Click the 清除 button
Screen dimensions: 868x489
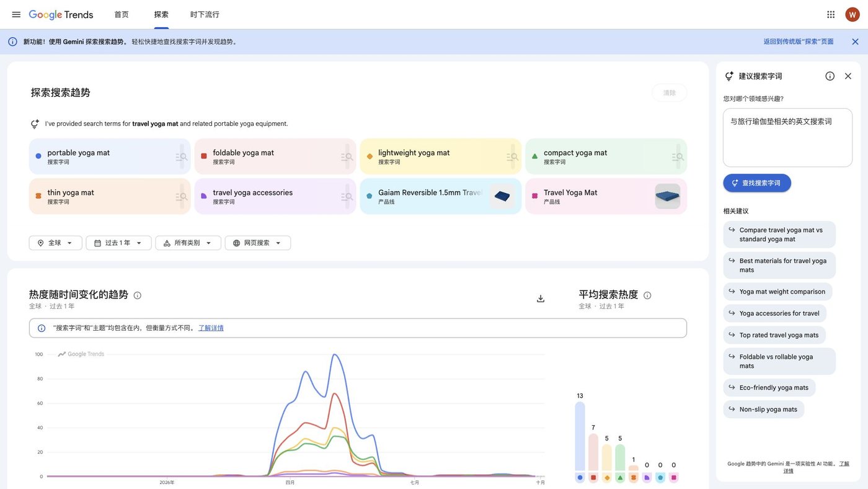[670, 93]
